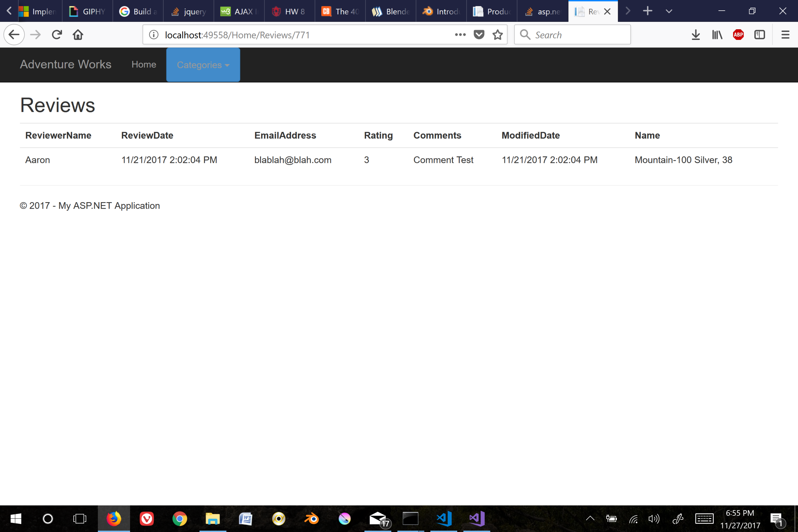
Task: Select Home in the navigation bar
Action: coord(144,64)
